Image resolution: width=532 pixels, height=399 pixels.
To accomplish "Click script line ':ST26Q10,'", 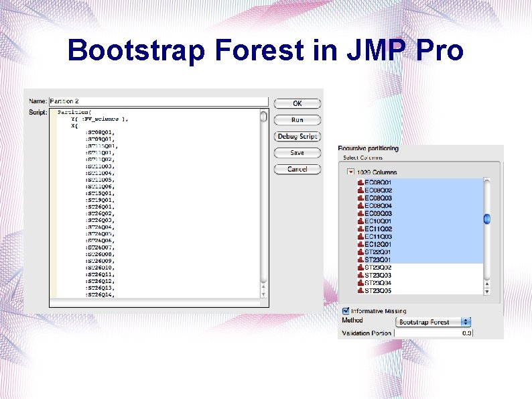I will pos(100,268).
